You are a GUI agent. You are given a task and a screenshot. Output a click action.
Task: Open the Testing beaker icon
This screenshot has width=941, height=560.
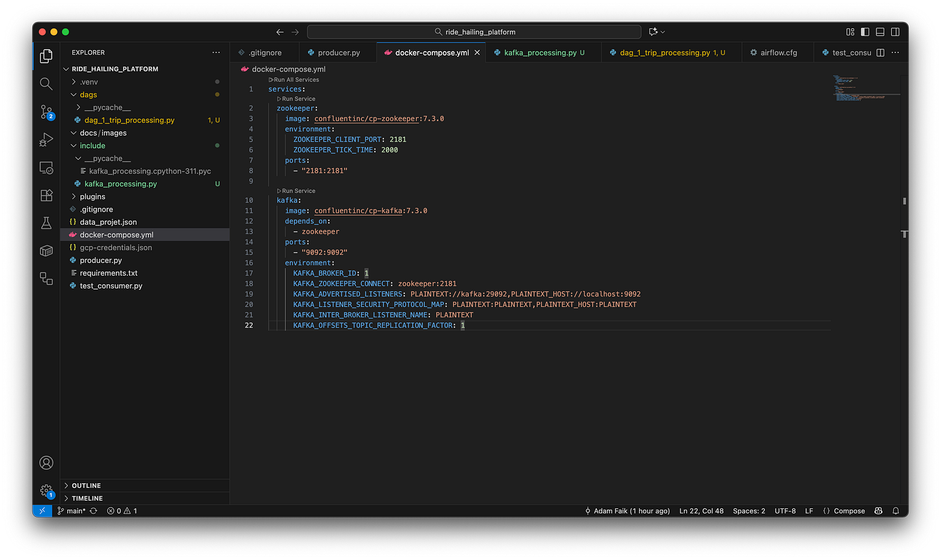45,222
